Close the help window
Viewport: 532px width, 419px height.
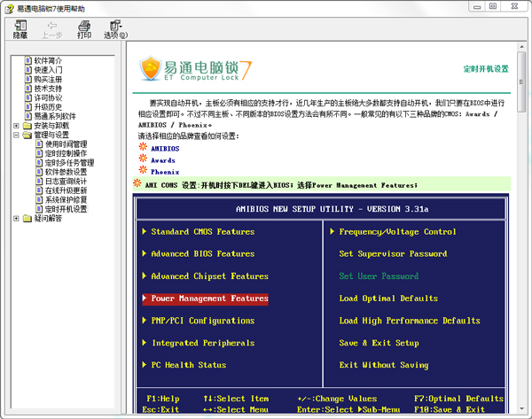(x=514, y=6)
